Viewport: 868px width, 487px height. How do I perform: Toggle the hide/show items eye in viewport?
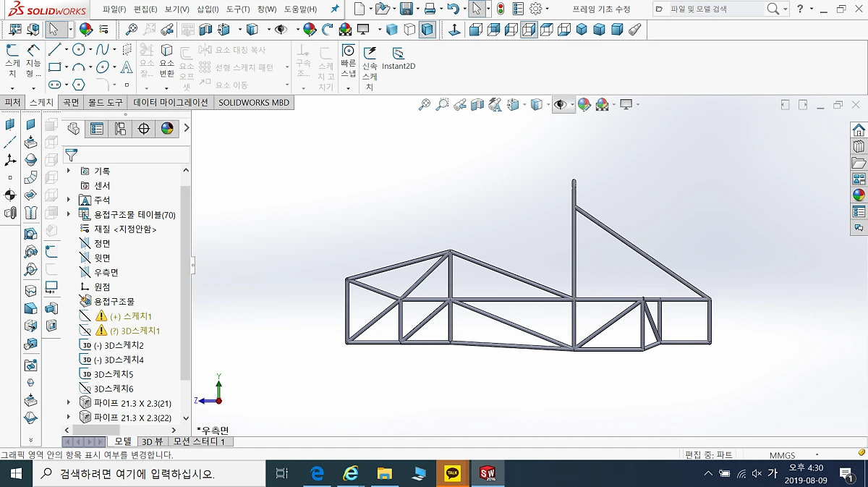coord(560,105)
